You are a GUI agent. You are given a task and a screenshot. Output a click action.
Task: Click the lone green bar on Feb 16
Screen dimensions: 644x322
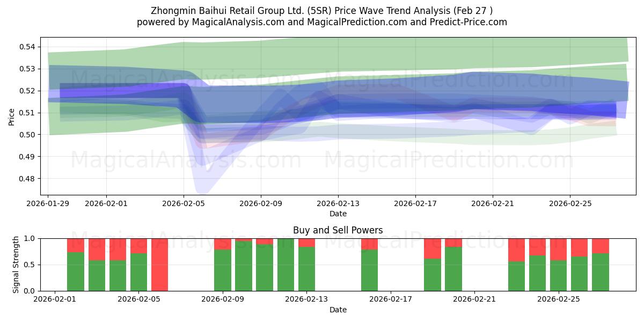click(x=370, y=270)
